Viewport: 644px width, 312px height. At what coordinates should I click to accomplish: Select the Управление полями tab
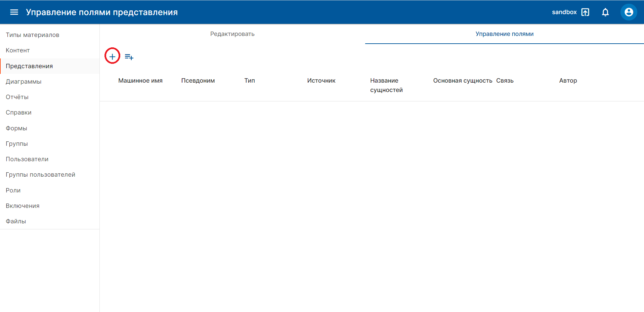pyautogui.click(x=504, y=34)
